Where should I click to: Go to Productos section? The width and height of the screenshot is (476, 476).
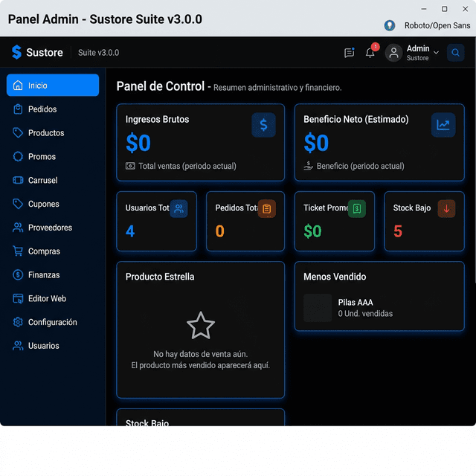[46, 133]
